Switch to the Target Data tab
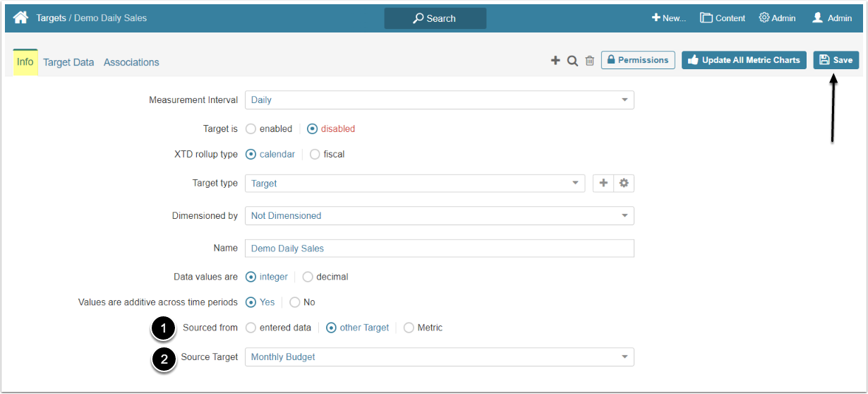The height and width of the screenshot is (394, 868). click(68, 62)
